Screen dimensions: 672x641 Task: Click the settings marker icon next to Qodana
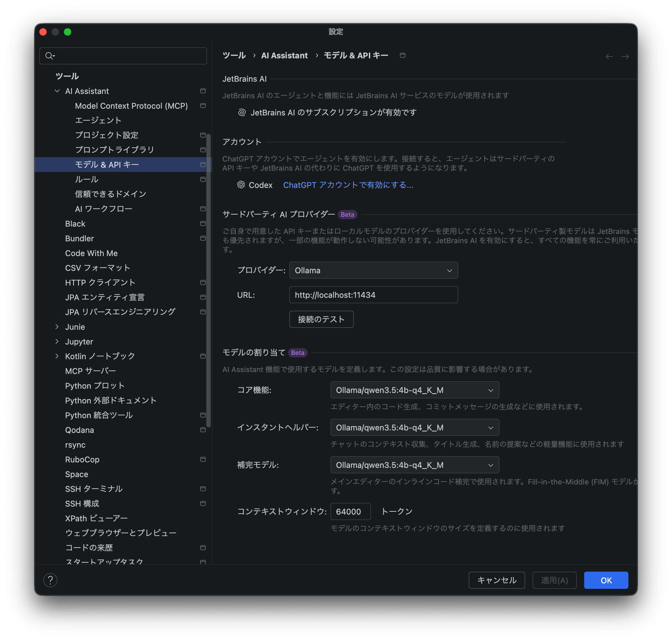click(x=202, y=430)
